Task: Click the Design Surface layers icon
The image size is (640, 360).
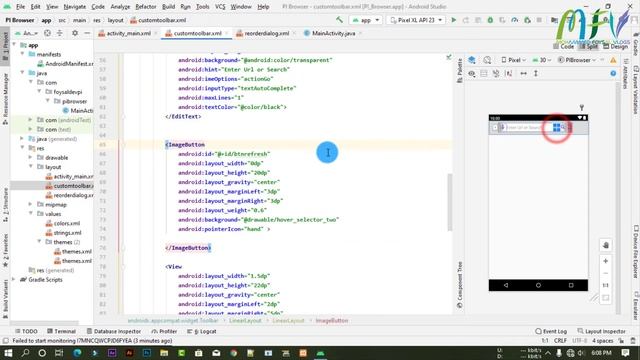Action: (472, 60)
